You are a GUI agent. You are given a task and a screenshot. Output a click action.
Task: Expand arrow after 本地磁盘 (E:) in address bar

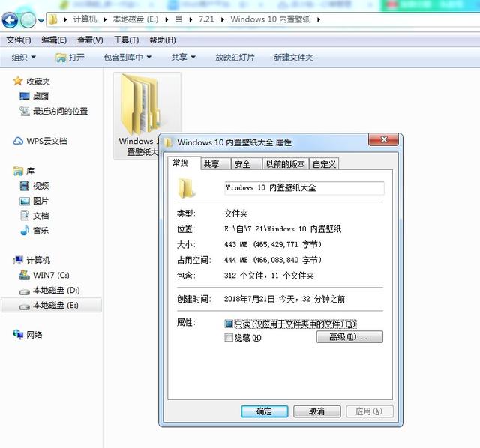(166, 20)
